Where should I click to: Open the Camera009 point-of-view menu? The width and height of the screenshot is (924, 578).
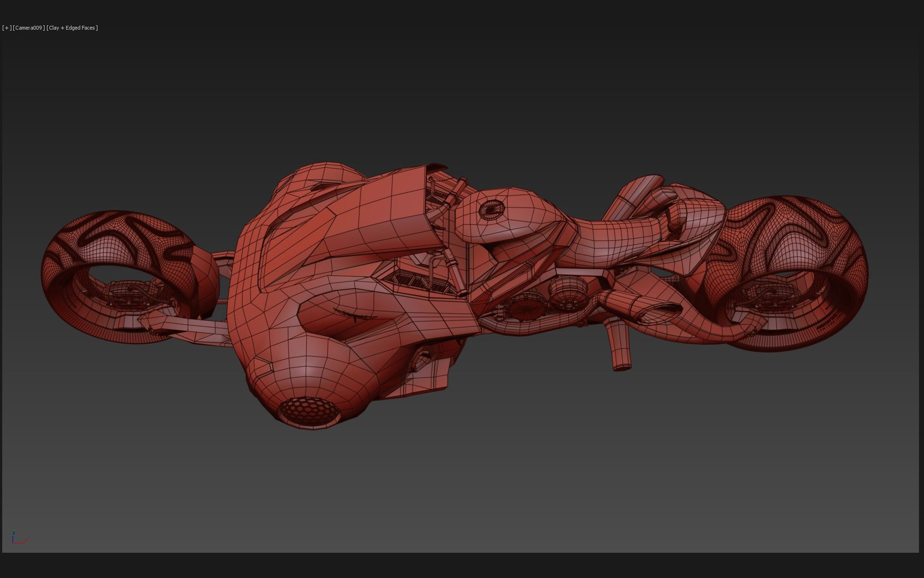point(29,28)
